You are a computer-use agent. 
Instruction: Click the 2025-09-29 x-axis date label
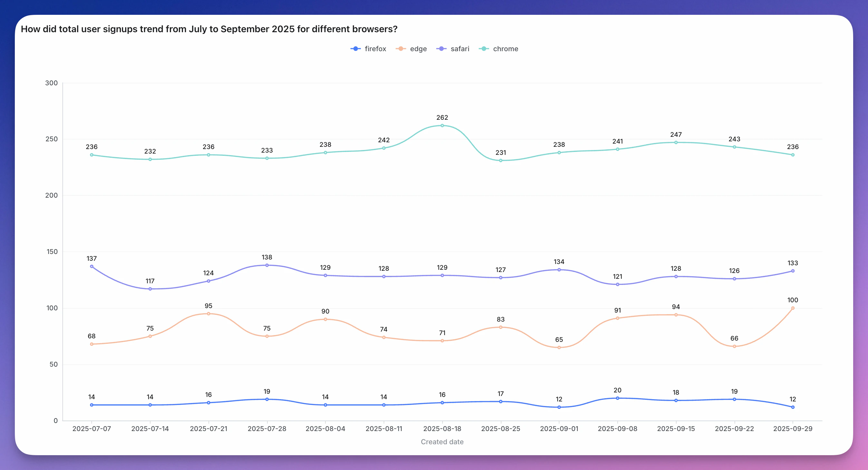point(793,428)
